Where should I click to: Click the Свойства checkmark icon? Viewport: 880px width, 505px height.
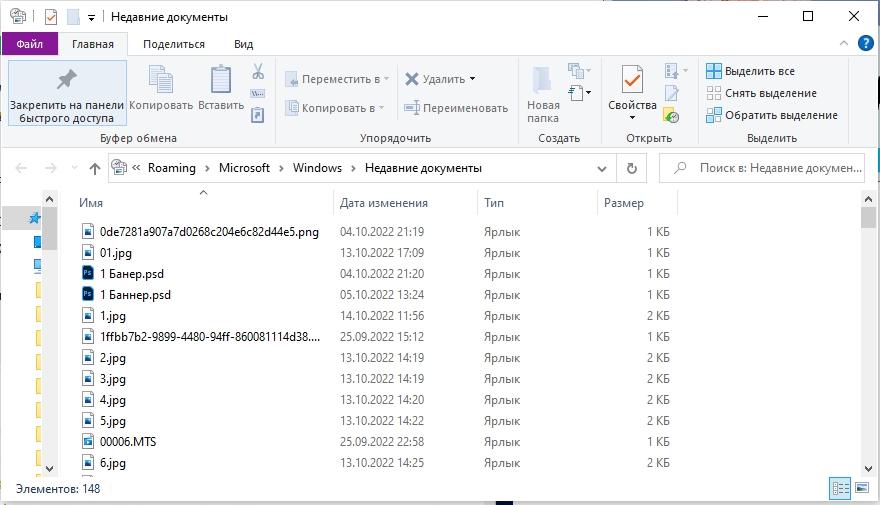632,80
